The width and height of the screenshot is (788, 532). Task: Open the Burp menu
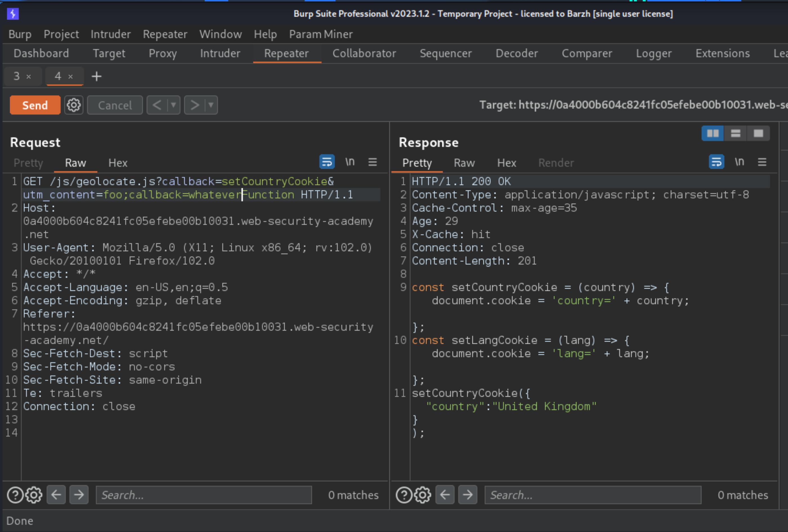pos(20,34)
